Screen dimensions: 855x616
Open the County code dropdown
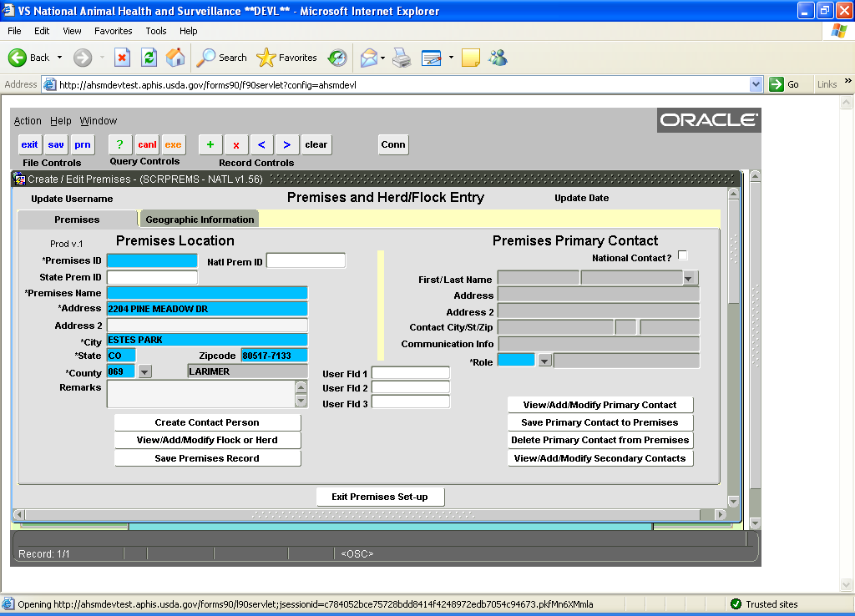tap(144, 371)
